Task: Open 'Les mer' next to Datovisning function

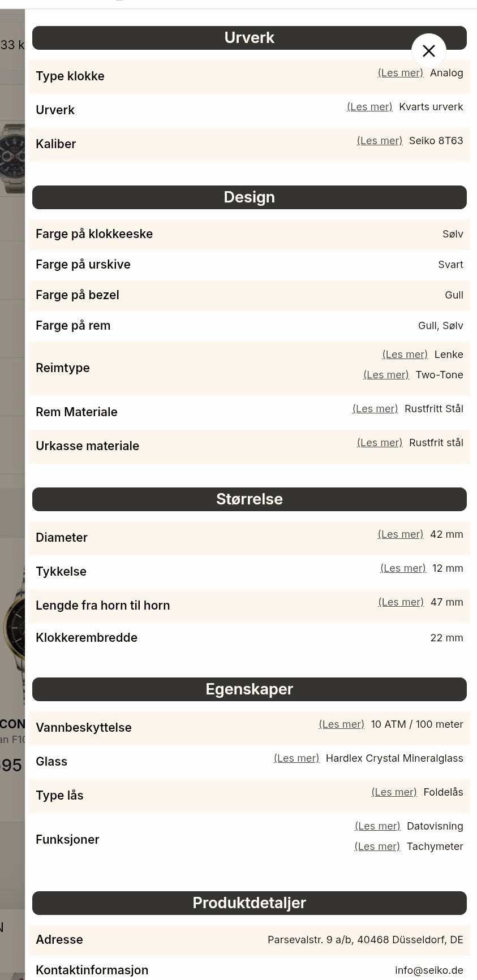Action: [377, 826]
